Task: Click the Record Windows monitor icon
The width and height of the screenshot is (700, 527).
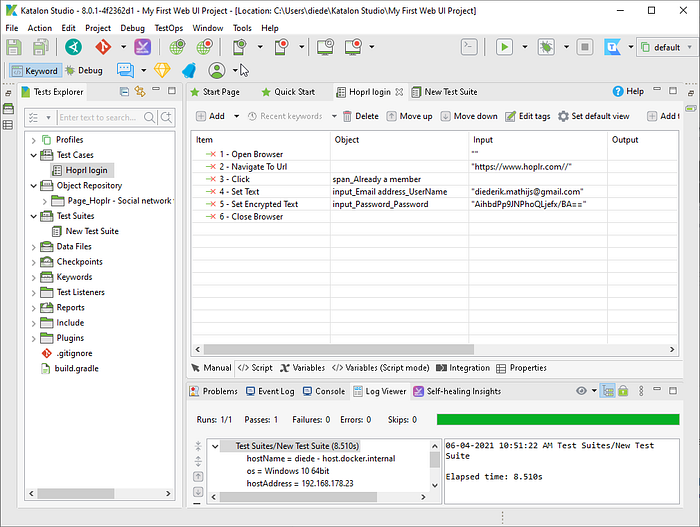Action: (353, 47)
